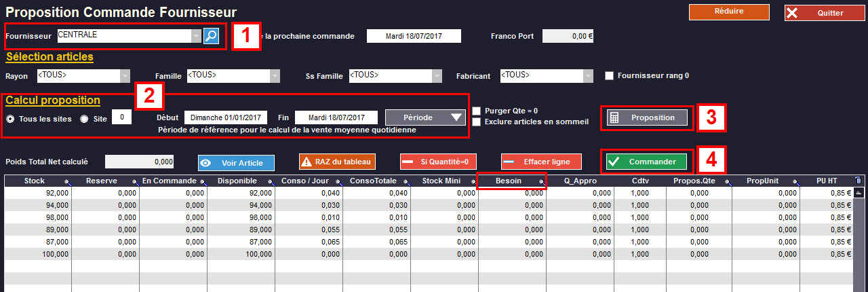The image size is (868, 292).
Task: Expand the Rayon dropdown list
Action: click(x=125, y=75)
